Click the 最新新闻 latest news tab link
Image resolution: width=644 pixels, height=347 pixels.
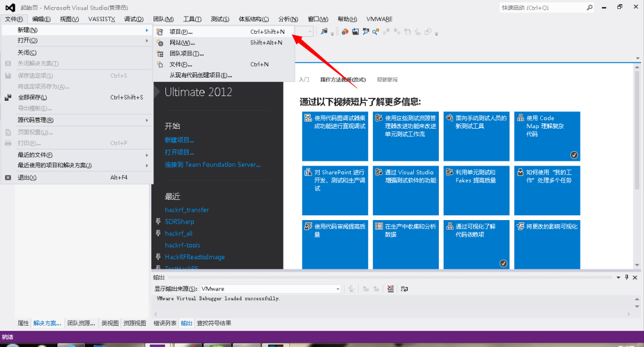(x=387, y=79)
